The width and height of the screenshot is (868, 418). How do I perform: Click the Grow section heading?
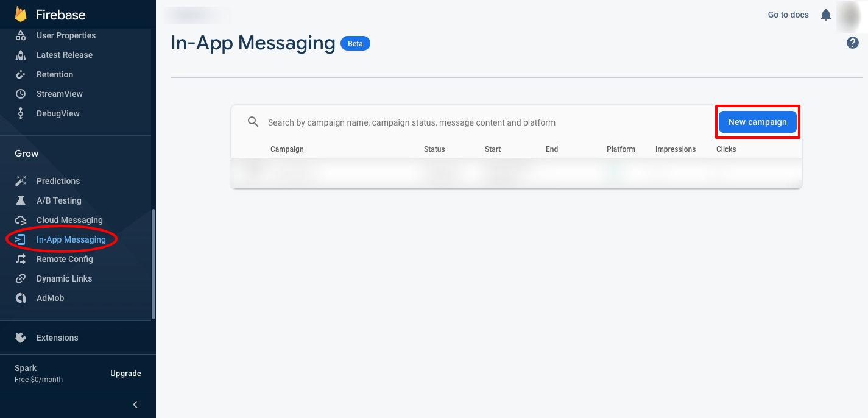coord(27,154)
